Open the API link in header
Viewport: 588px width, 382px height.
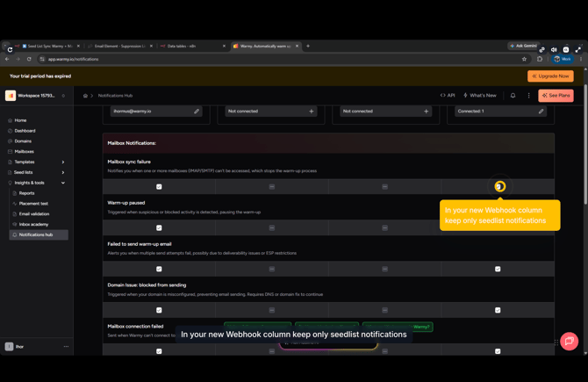pyautogui.click(x=448, y=96)
